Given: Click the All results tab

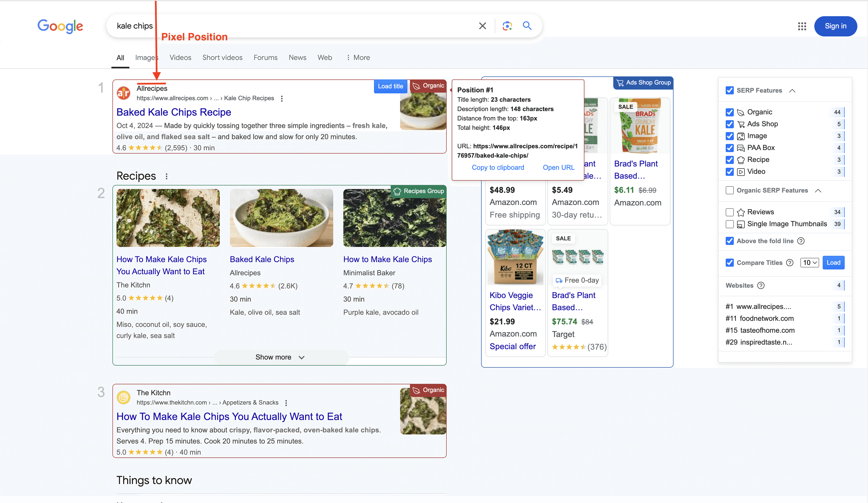Looking at the screenshot, I should click(x=120, y=57).
